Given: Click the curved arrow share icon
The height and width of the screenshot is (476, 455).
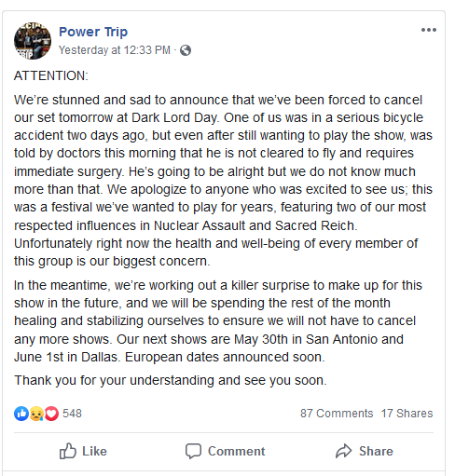Looking at the screenshot, I should click(343, 451).
